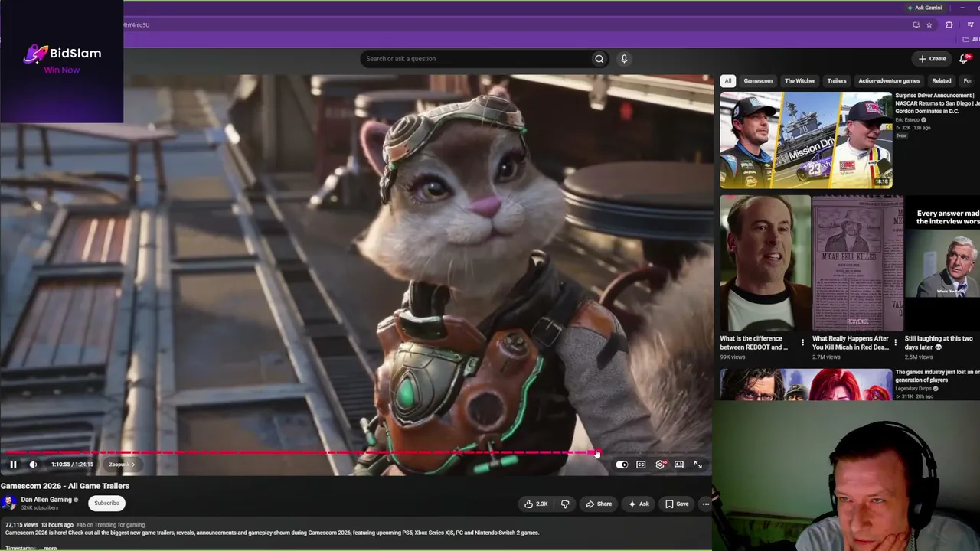Image resolution: width=980 pixels, height=551 pixels.
Task: Toggle the autoplay switch
Action: pyautogui.click(x=622, y=465)
